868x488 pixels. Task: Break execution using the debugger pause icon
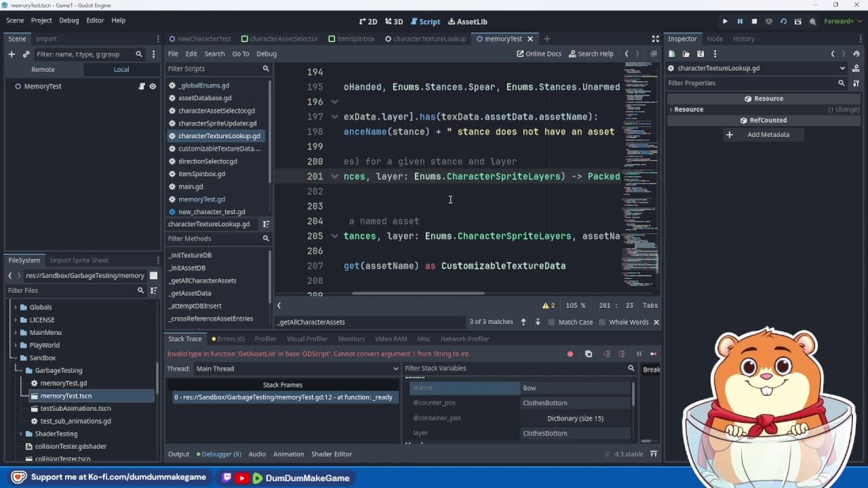pyautogui.click(x=639, y=354)
